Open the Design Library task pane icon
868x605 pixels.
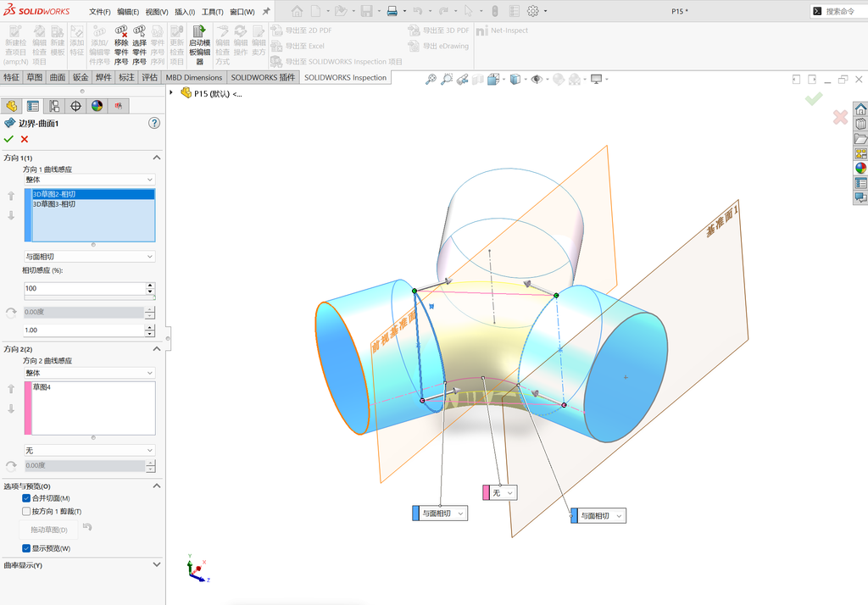point(860,124)
